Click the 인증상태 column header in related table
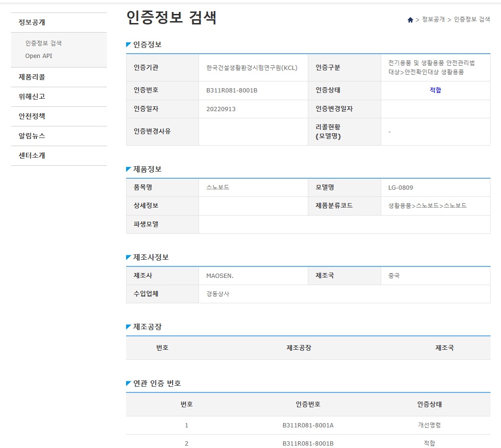Image resolution: width=501 pixels, height=448 pixels. pos(429,404)
